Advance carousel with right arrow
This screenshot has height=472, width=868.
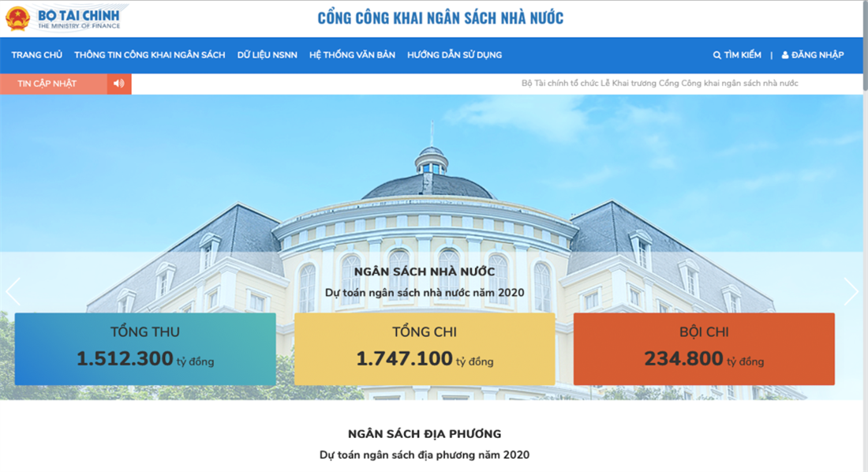(x=851, y=291)
